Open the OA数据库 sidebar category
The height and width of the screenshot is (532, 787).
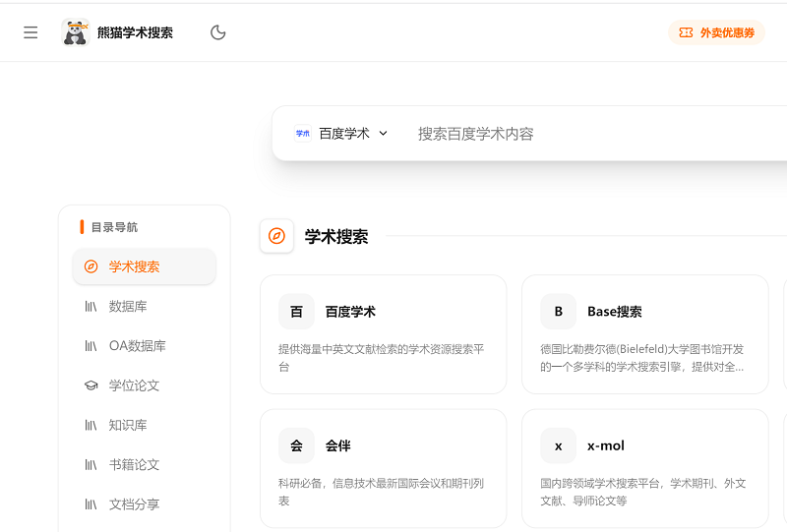(x=144, y=346)
